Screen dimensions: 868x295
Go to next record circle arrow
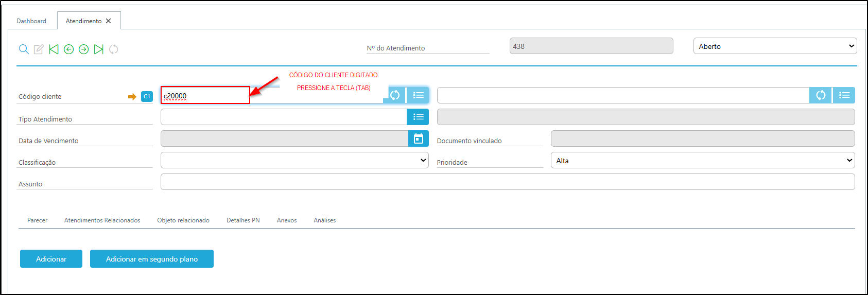[x=83, y=49]
